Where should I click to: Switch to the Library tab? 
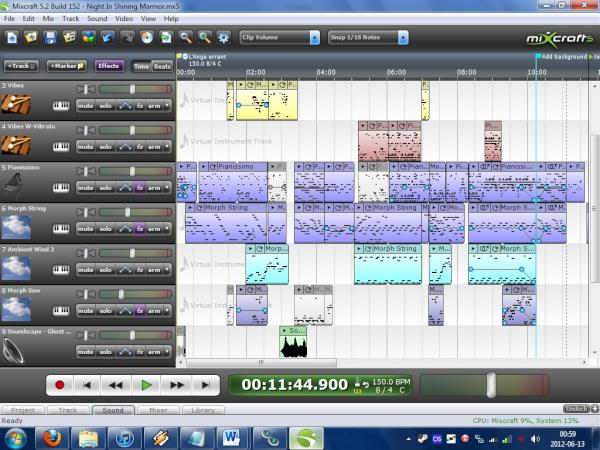click(203, 410)
